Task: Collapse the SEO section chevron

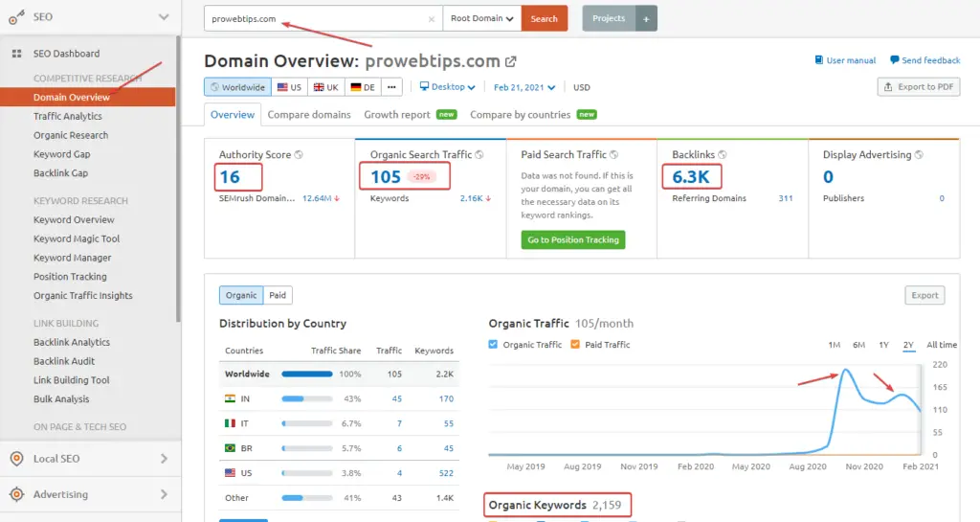Action: coord(164,17)
